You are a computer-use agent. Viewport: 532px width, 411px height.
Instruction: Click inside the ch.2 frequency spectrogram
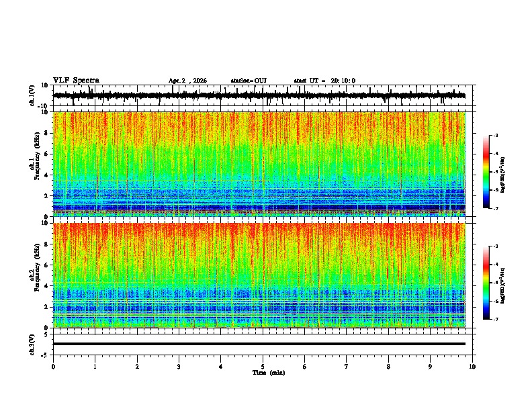[259, 275]
